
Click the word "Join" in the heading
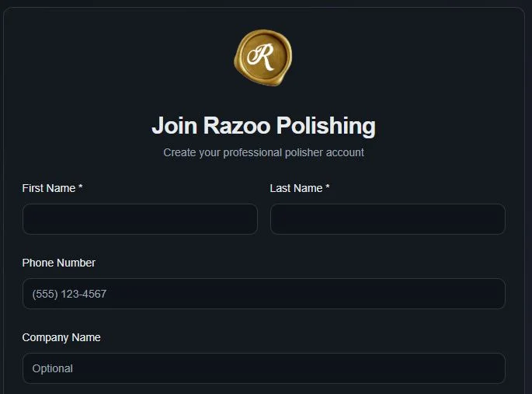coord(174,126)
